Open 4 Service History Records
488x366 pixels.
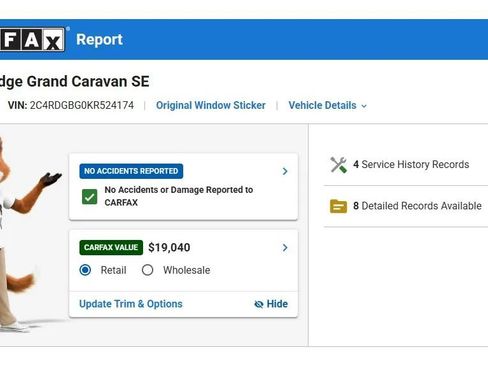coord(411,164)
